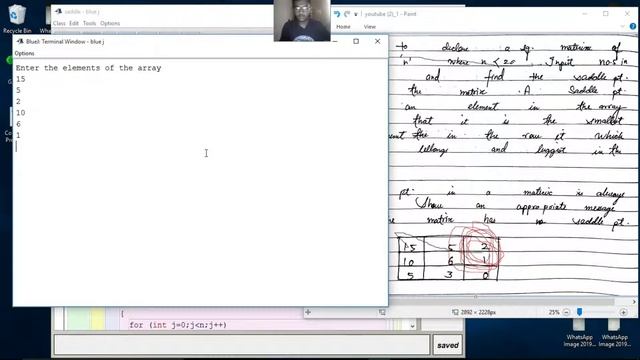This screenshot has width=640, height=360.
Task: Click Paint's horizontal scrollbar thumb
Action: click(502, 302)
